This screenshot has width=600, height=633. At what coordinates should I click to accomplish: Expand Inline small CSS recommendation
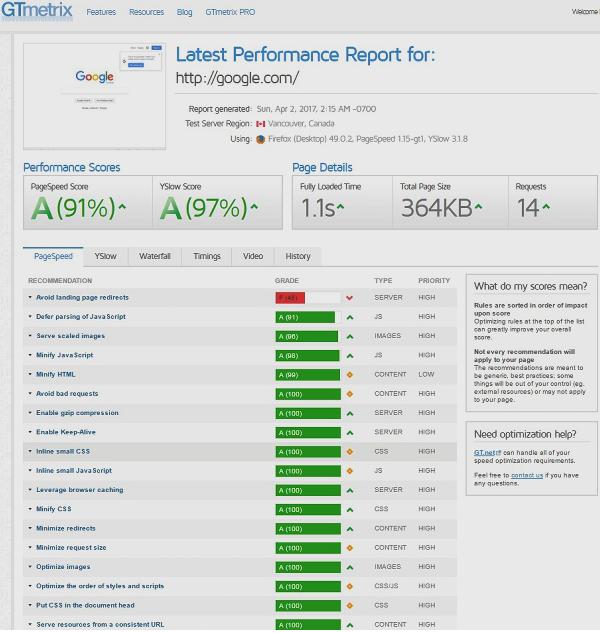click(30, 451)
